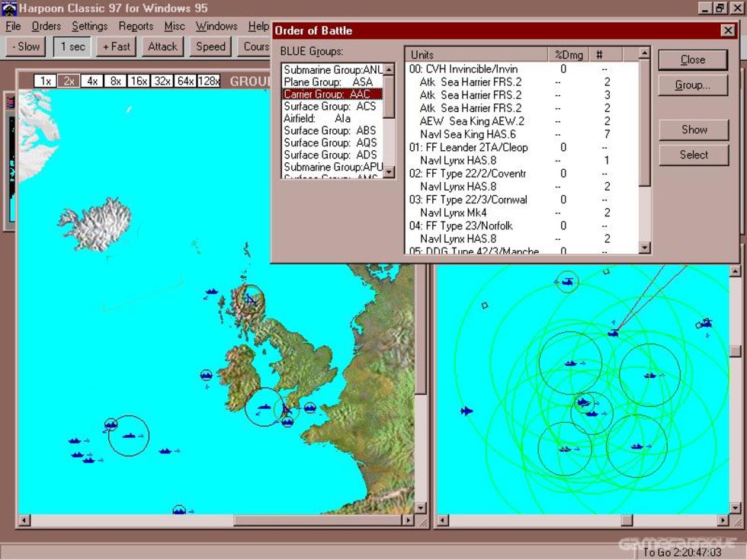Set map zoom to 16x
This screenshot has height=560, width=747.
(x=139, y=81)
